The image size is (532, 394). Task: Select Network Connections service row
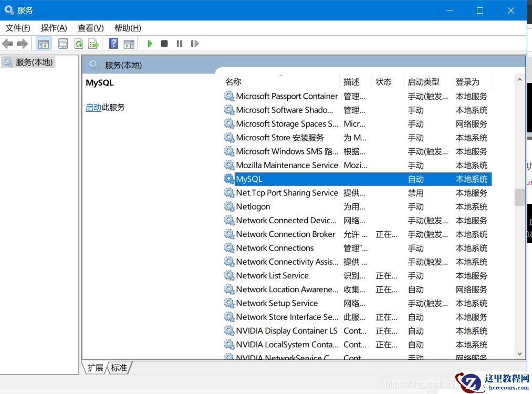click(x=357, y=248)
